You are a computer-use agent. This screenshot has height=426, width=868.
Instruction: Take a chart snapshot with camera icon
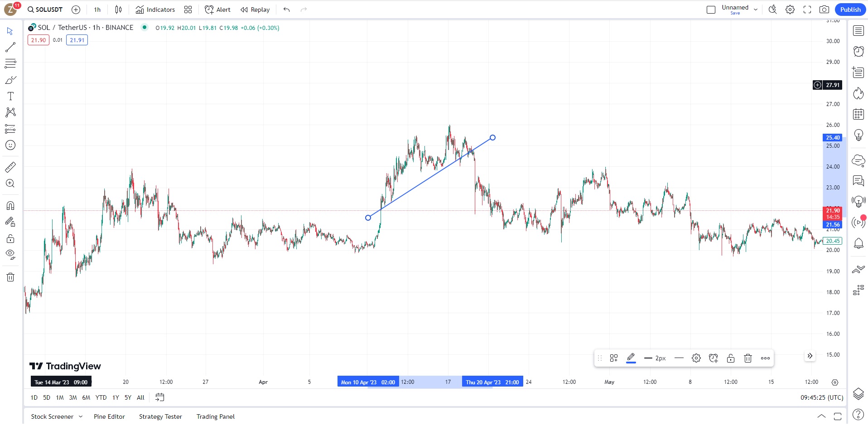click(x=825, y=10)
